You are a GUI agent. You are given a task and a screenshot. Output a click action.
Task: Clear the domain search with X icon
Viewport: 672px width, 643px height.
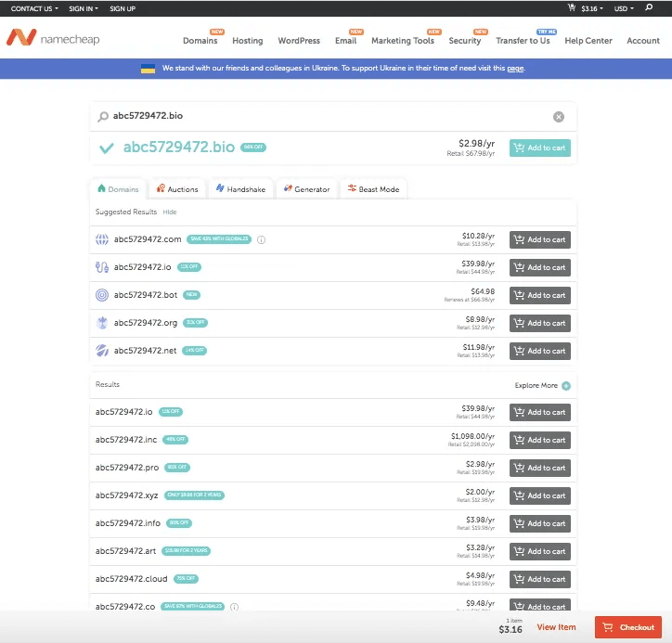(558, 117)
